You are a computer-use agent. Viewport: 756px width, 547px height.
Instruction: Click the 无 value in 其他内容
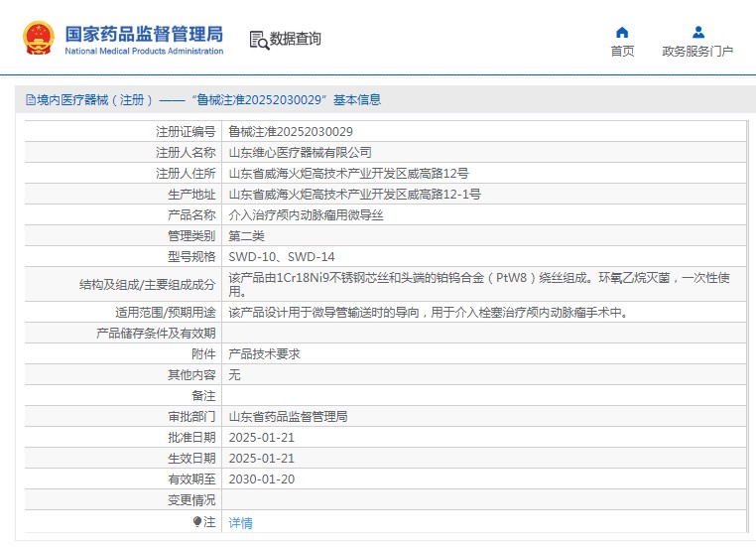point(234,375)
